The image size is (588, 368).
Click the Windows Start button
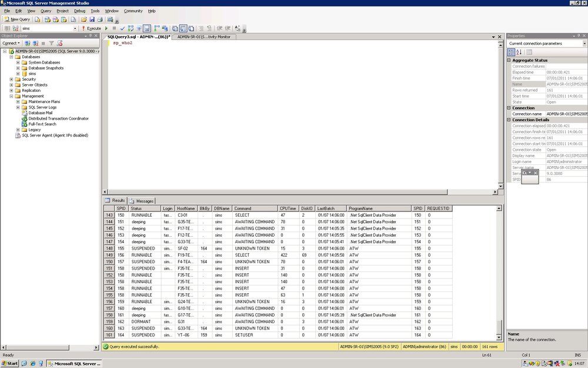10,363
